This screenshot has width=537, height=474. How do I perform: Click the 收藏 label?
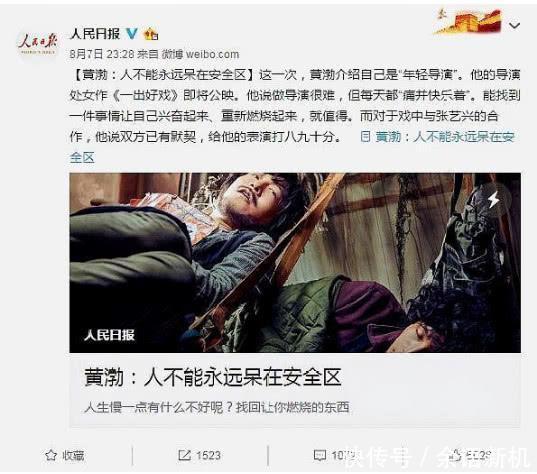pyautogui.click(x=73, y=456)
